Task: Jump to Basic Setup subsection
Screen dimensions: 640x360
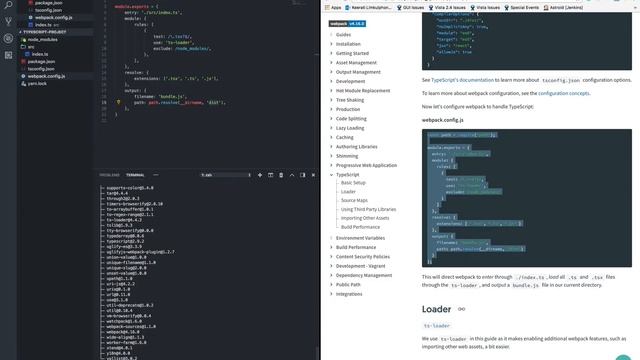Action: (x=353, y=183)
